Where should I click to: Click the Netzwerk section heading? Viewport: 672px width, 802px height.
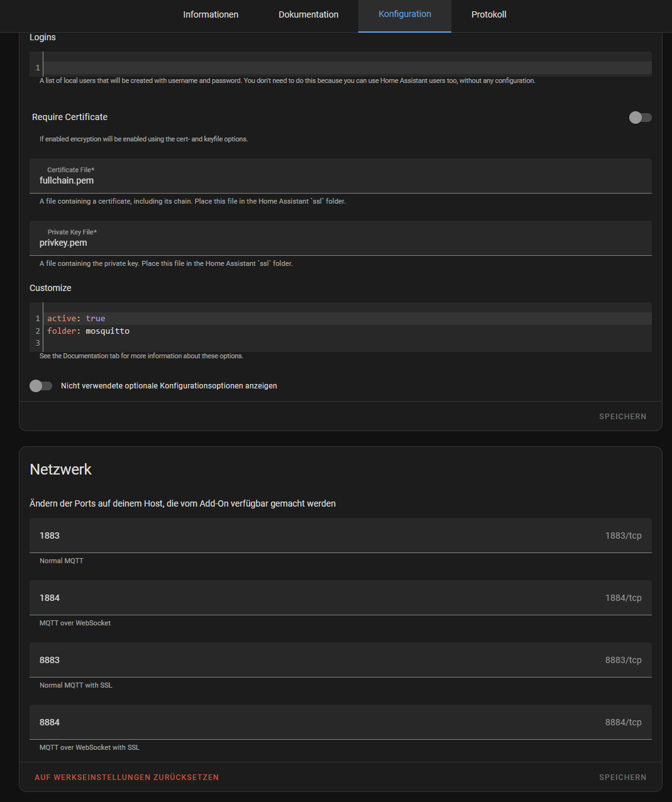(x=61, y=470)
